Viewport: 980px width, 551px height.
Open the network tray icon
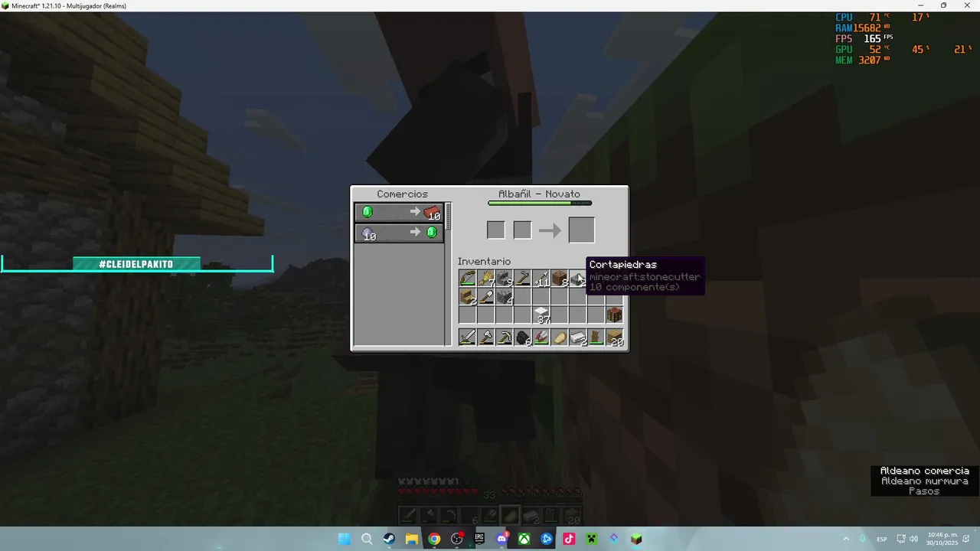coord(901,539)
